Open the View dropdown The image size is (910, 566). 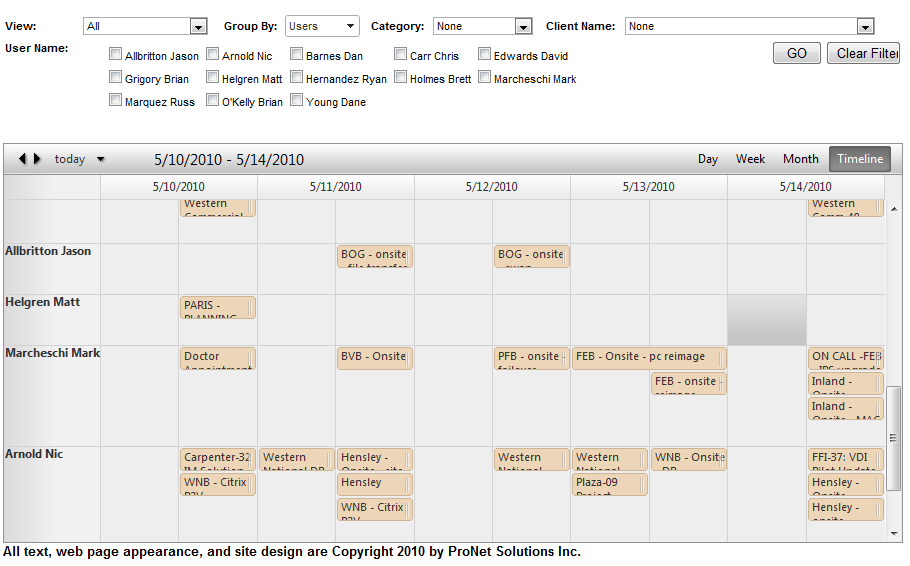[x=198, y=27]
